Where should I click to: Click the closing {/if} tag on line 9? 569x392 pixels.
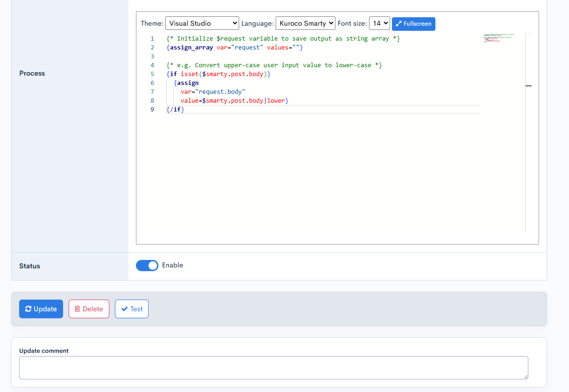pos(176,110)
